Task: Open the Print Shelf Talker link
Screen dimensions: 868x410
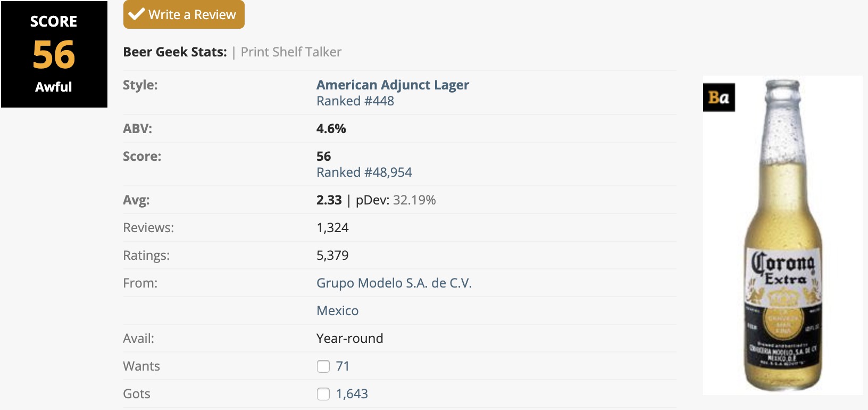Action: (x=291, y=52)
